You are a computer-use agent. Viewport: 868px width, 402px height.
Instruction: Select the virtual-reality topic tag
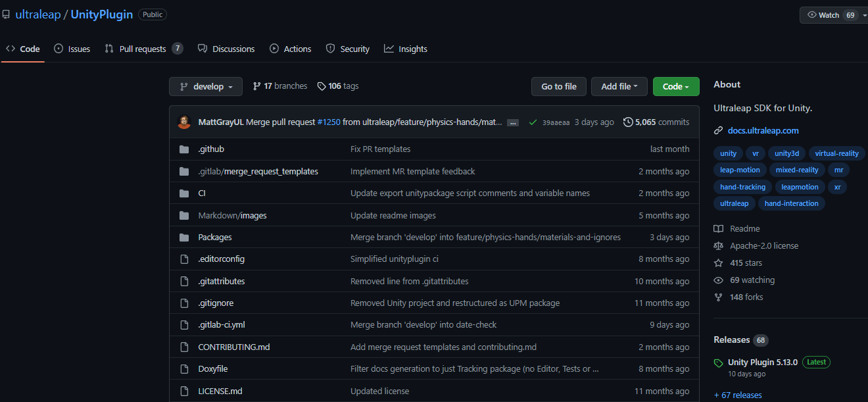click(x=836, y=153)
